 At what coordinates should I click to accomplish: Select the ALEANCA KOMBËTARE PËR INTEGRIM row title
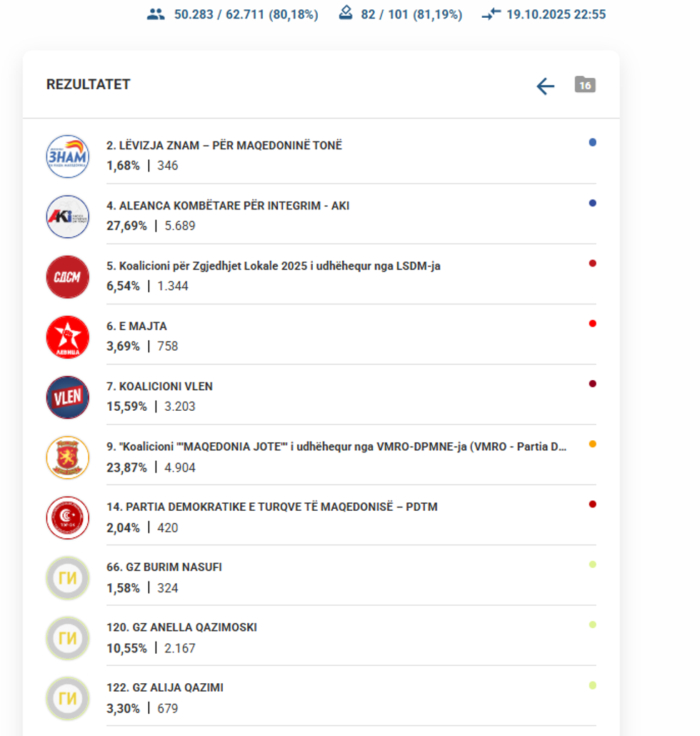pyautogui.click(x=228, y=206)
